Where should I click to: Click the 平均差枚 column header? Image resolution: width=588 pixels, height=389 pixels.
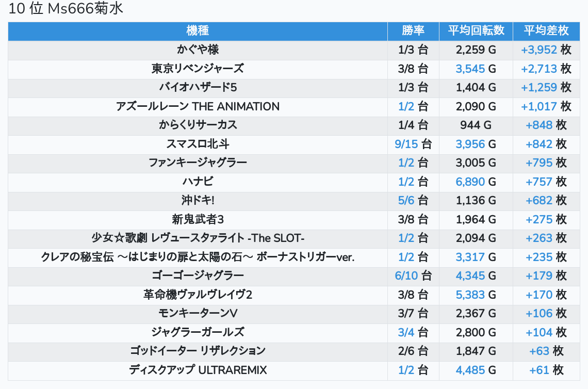[x=546, y=31]
